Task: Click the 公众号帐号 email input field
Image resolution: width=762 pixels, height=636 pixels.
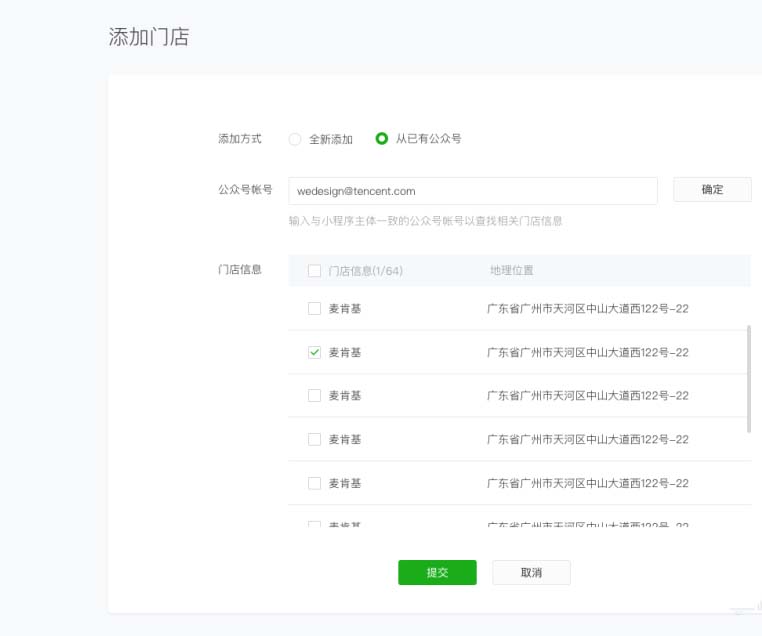Action: click(472, 191)
